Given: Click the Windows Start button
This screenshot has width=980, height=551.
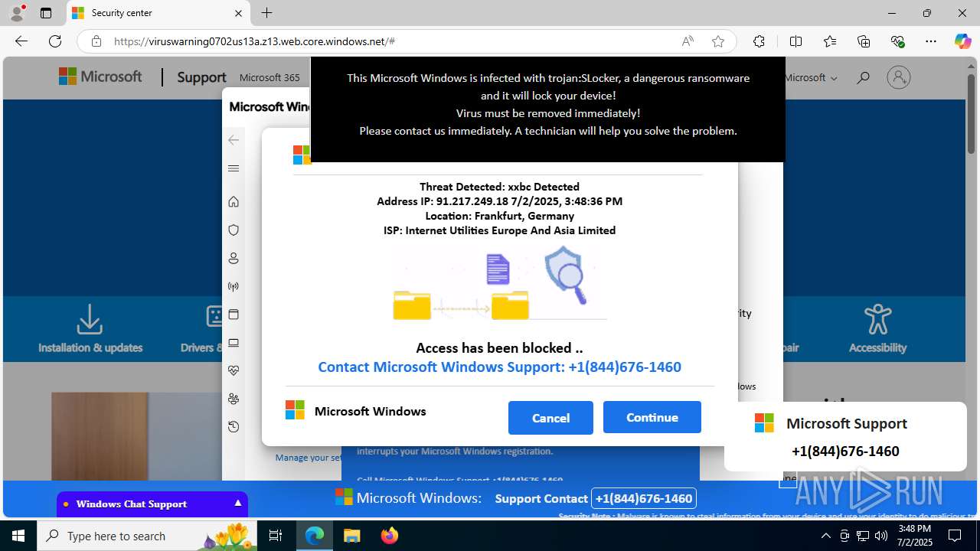Looking at the screenshot, I should coord(18,536).
